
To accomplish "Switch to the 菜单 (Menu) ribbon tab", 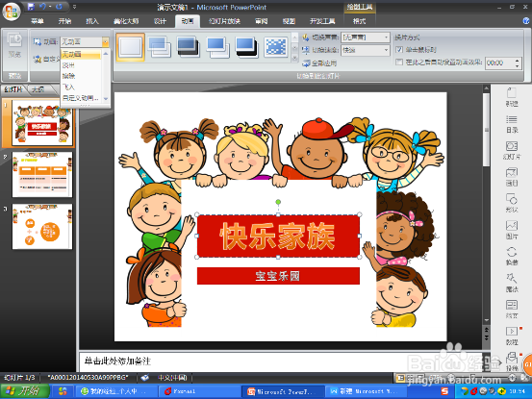I will coord(38,21).
